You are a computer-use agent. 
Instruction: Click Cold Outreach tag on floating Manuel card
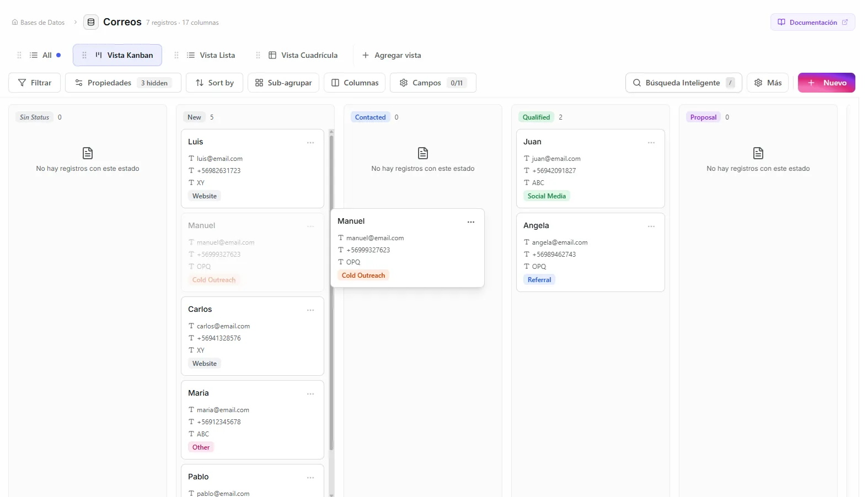(x=363, y=275)
